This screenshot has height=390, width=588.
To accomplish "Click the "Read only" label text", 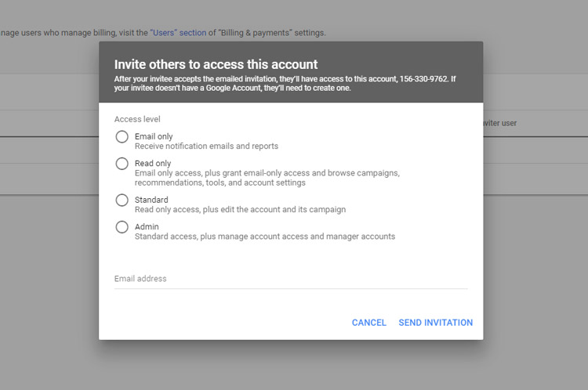I will tap(153, 163).
